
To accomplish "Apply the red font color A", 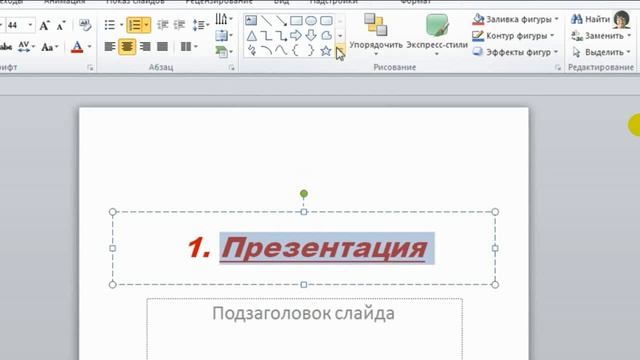I will [77, 47].
